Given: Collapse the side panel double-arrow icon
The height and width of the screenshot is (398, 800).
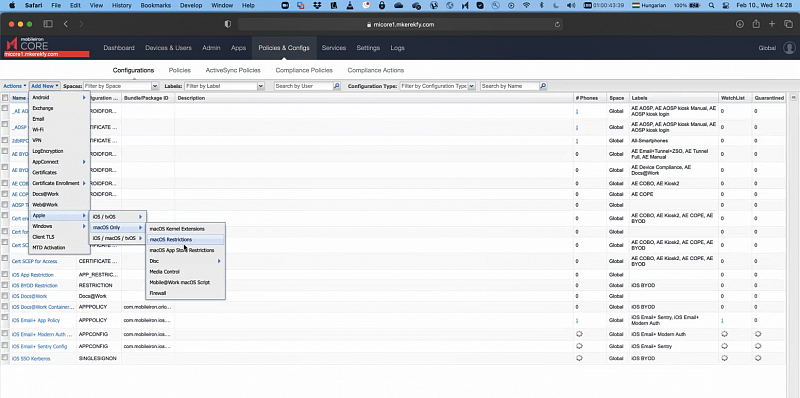Looking at the screenshot, I should (793, 97).
